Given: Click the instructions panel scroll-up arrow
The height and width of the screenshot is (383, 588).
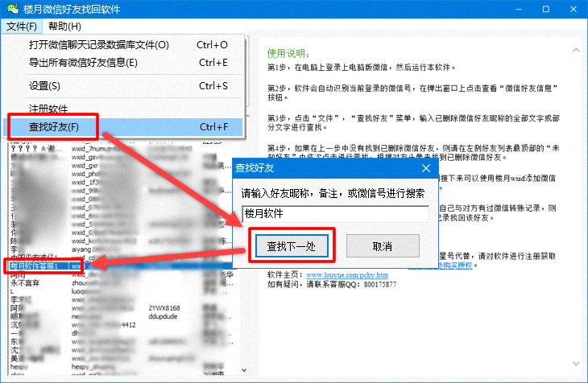Looking at the screenshot, I should pyautogui.click(x=576, y=50).
